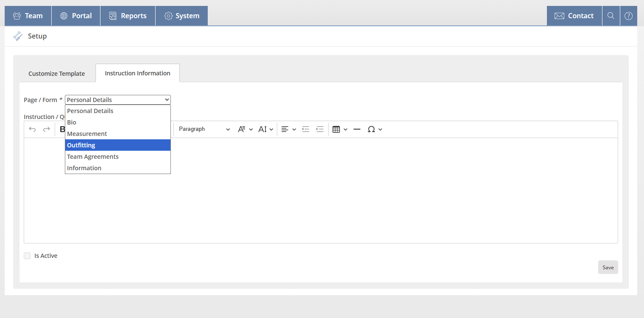
Task: Click the decrease indent icon
Action: [x=305, y=129]
